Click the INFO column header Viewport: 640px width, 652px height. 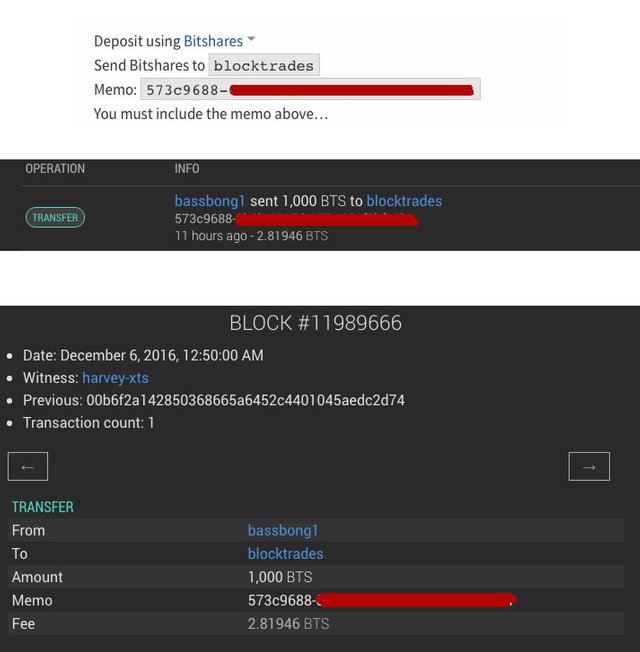tap(187, 169)
